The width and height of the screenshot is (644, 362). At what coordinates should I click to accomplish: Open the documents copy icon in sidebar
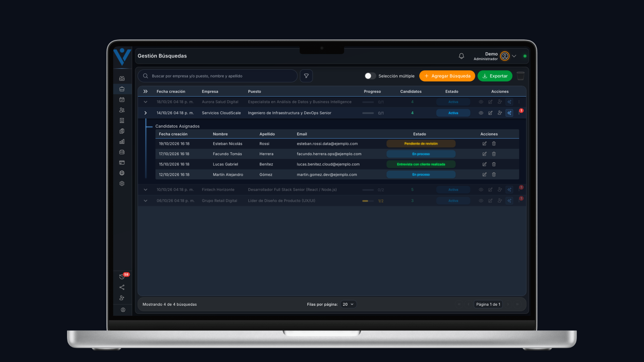click(122, 131)
